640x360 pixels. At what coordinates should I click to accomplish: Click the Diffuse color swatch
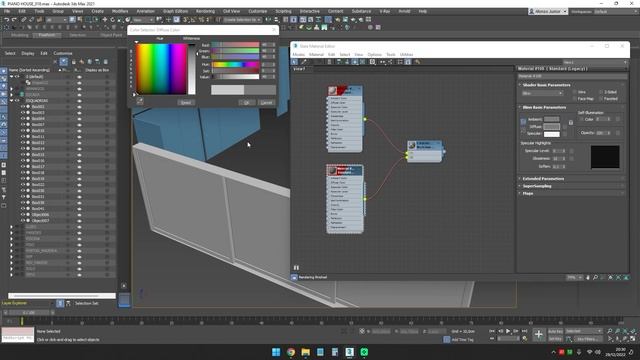tap(551, 127)
